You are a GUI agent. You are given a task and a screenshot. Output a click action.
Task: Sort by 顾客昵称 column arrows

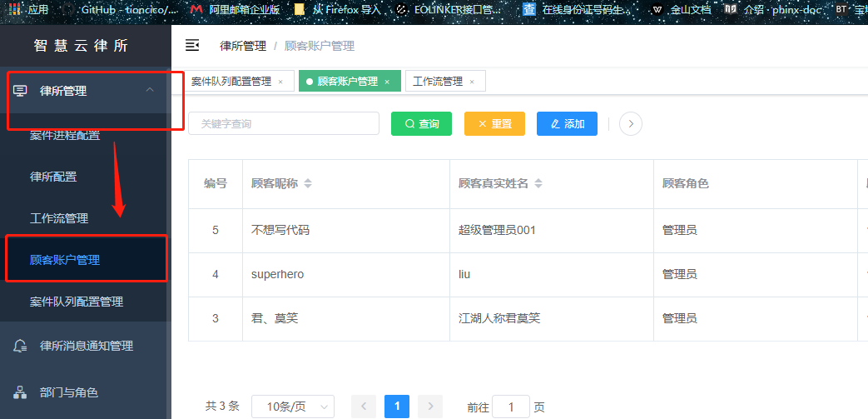(x=308, y=183)
